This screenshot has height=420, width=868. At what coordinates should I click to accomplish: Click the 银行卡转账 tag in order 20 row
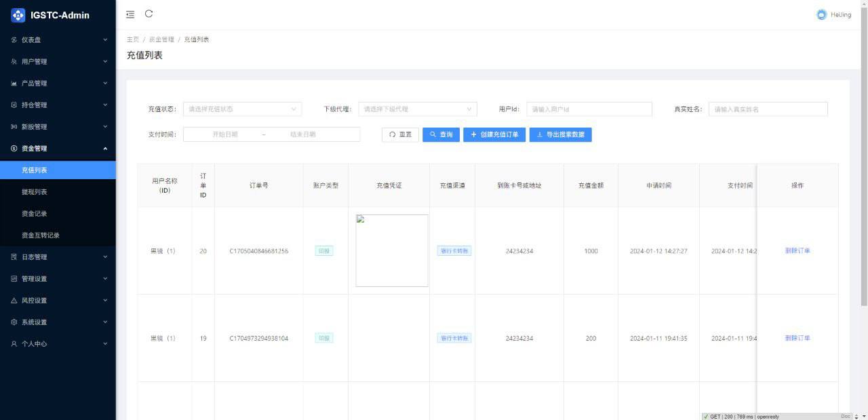454,251
